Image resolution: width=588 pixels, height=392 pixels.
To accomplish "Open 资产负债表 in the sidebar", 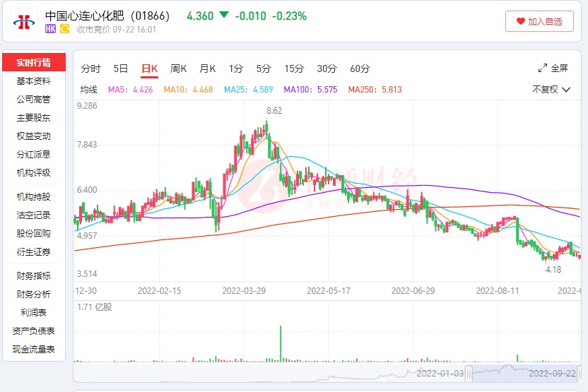I will (x=34, y=331).
